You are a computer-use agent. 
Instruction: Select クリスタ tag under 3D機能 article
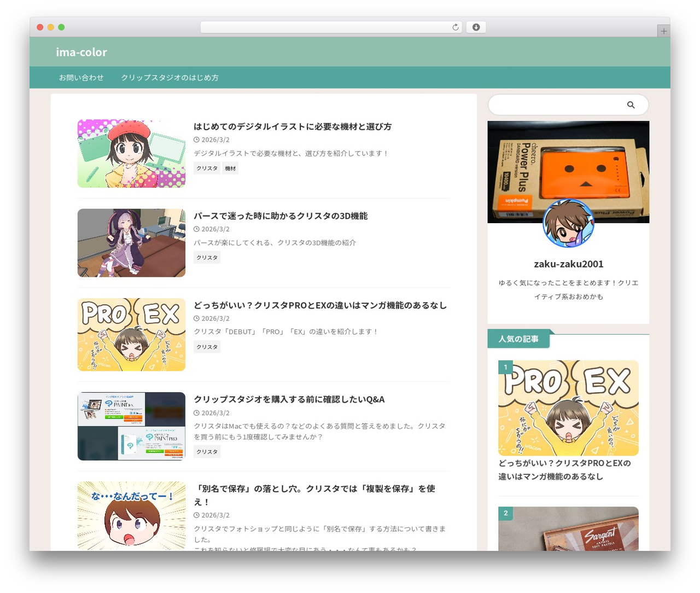[207, 258]
